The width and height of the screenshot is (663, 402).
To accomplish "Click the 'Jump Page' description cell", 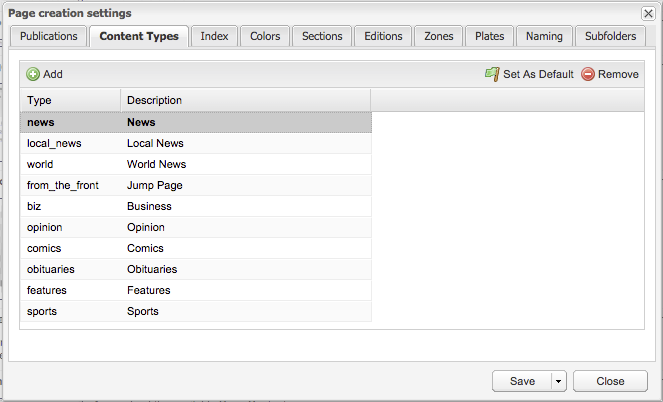I will (246, 185).
